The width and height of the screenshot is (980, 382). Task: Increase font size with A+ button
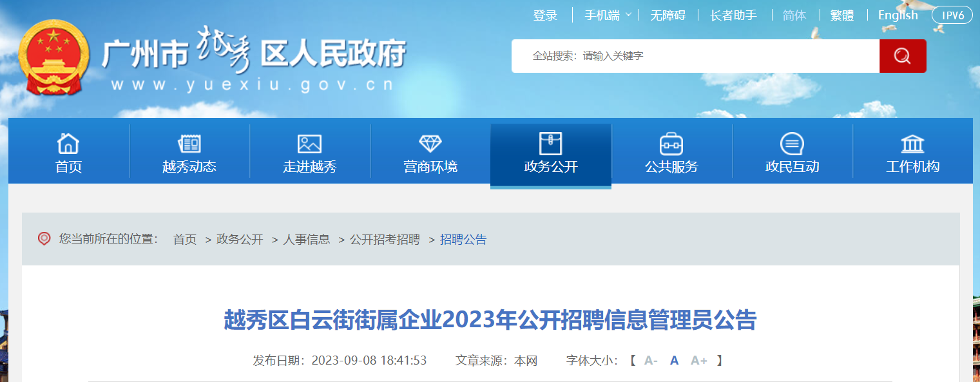699,361
